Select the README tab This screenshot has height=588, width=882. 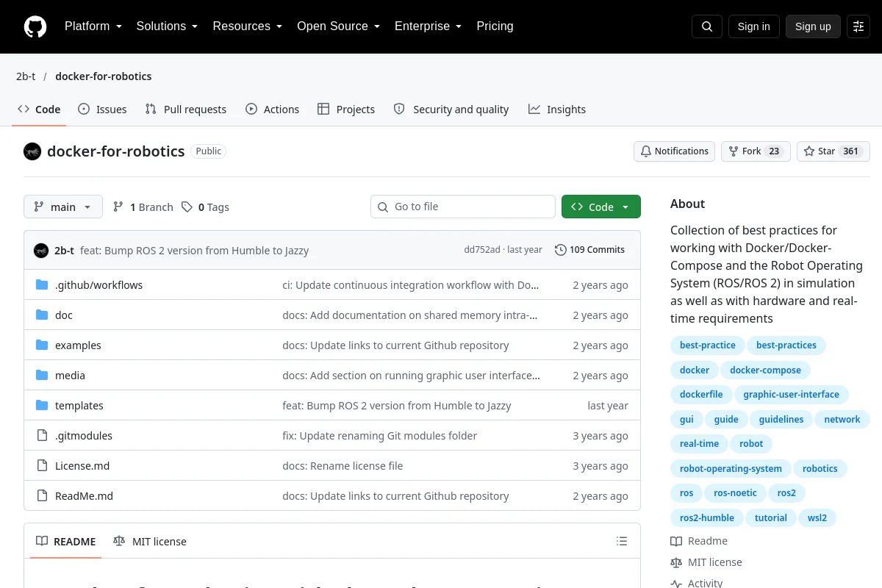click(x=66, y=542)
